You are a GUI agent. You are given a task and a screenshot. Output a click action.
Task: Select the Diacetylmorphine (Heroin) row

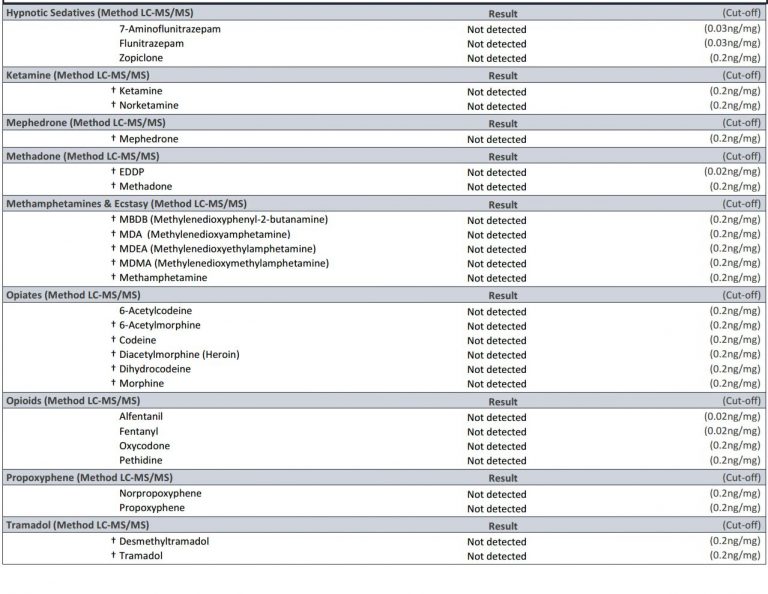(384, 355)
